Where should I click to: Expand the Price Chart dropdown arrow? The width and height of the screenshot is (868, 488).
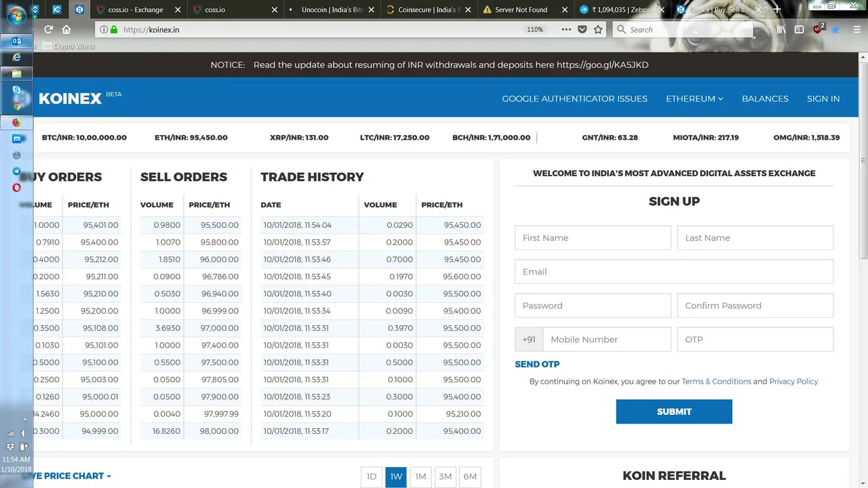(x=109, y=476)
